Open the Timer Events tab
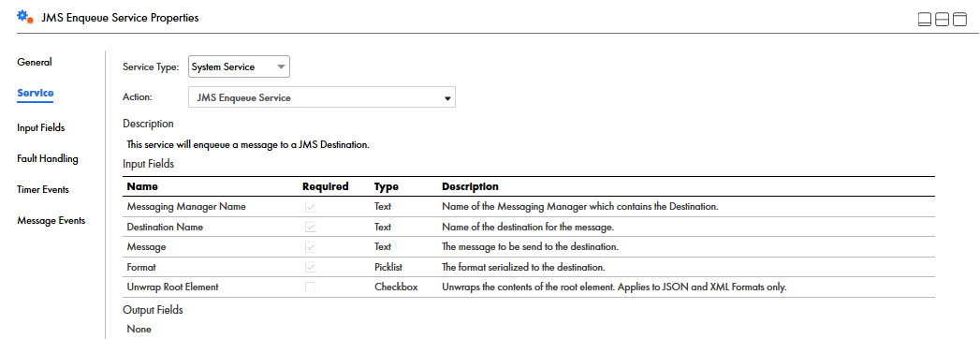 point(43,189)
